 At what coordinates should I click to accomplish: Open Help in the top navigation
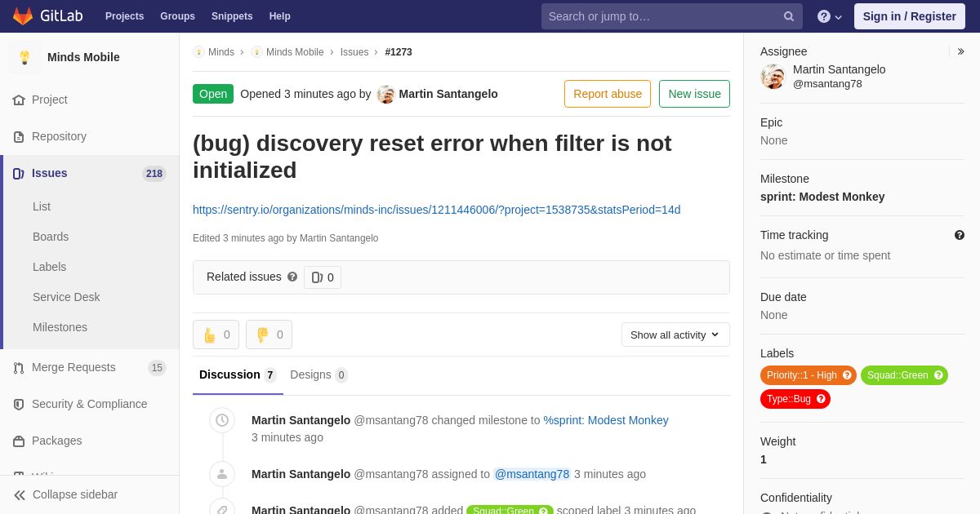(280, 16)
